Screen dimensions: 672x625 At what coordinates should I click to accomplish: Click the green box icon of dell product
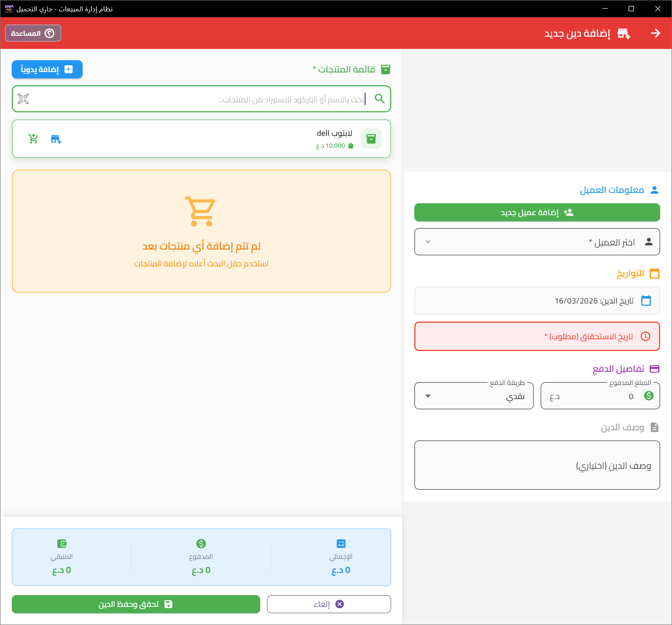(x=371, y=139)
